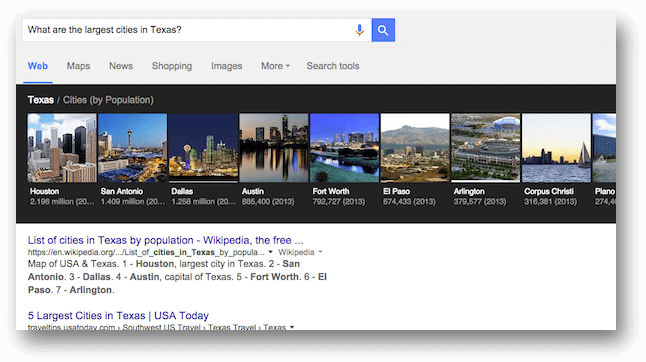Open 5 Largest Cities in Texas USA Today
The width and height of the screenshot is (646, 362).
(118, 315)
